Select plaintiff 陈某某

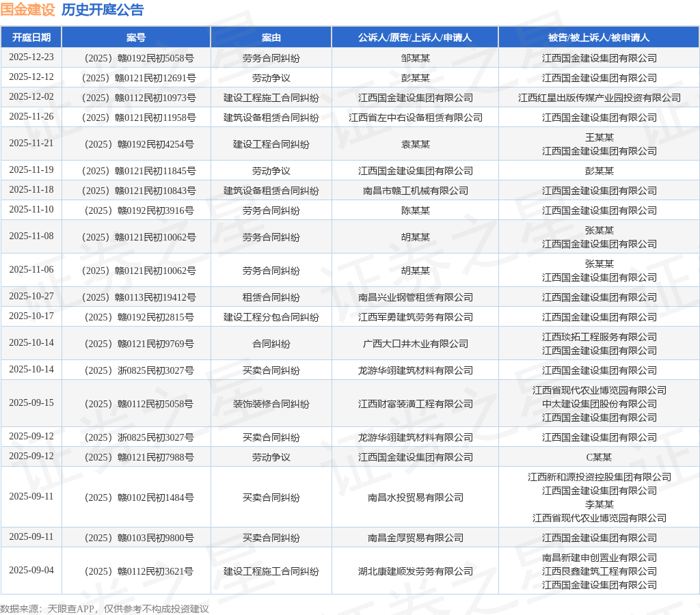pyautogui.click(x=416, y=210)
